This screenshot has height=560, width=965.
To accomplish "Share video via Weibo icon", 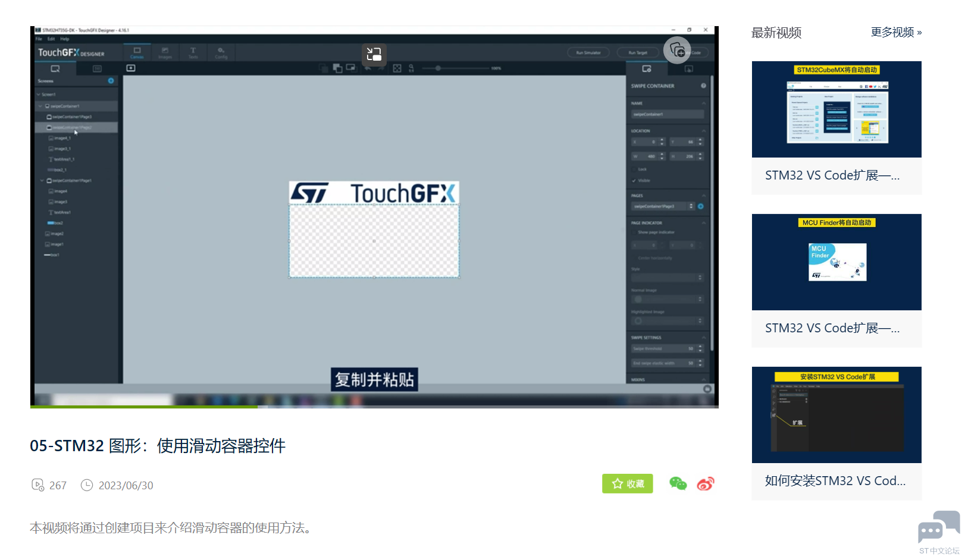I will (x=706, y=484).
